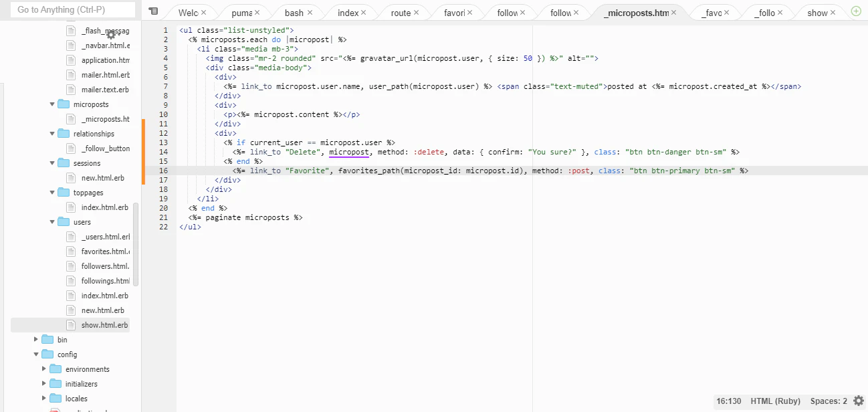
Task: Open the tab list menu icon
Action: pyautogui.click(x=153, y=11)
